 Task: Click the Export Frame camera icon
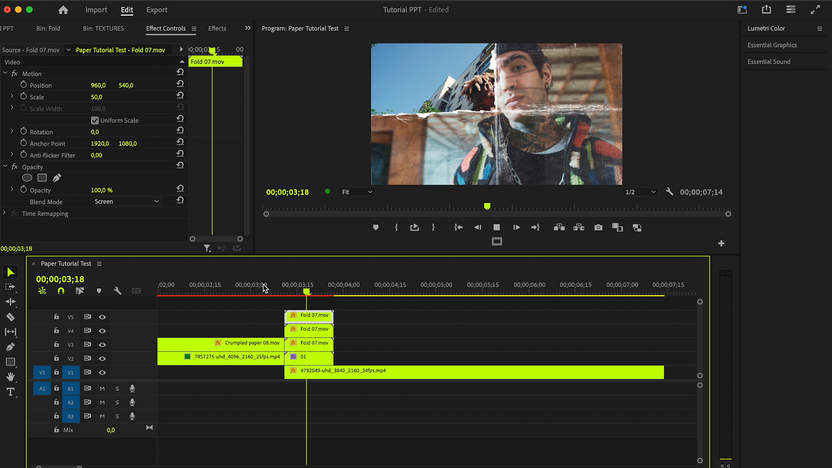click(598, 228)
